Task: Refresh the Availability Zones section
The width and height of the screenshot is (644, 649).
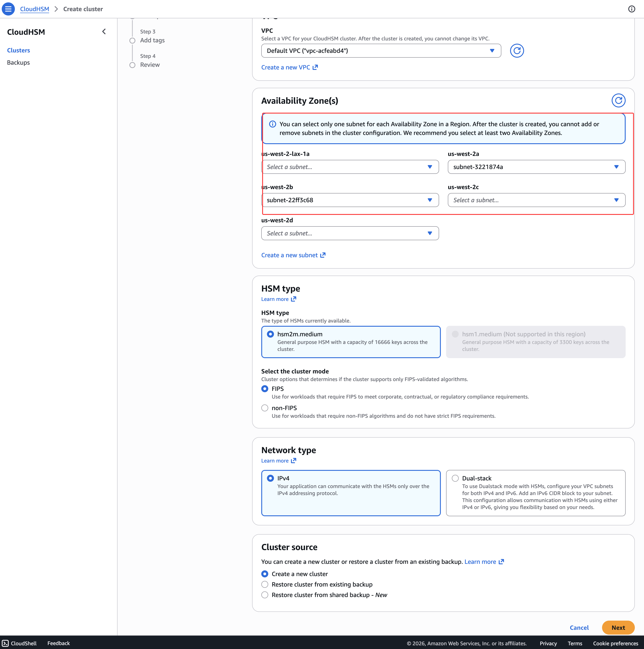Action: click(618, 100)
